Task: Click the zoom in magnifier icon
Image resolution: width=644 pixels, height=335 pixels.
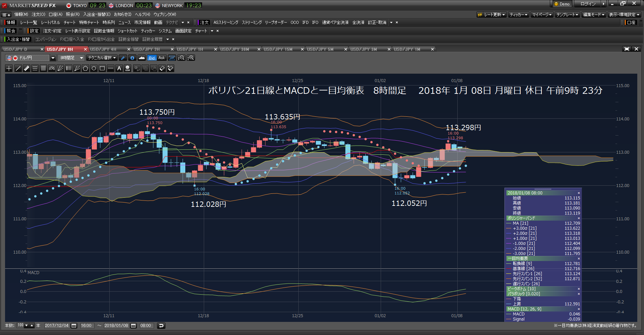Action: [191, 58]
